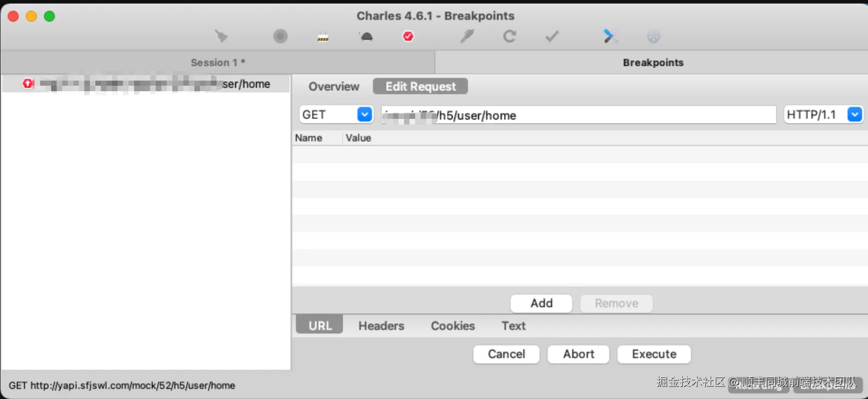Click the disabled Remove button
868x399 pixels.
point(616,303)
